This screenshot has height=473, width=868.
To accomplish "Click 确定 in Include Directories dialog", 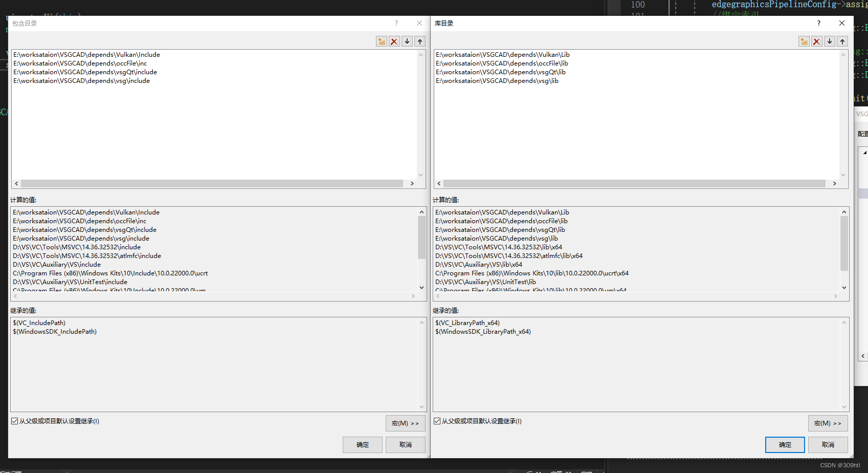I will pos(363,445).
